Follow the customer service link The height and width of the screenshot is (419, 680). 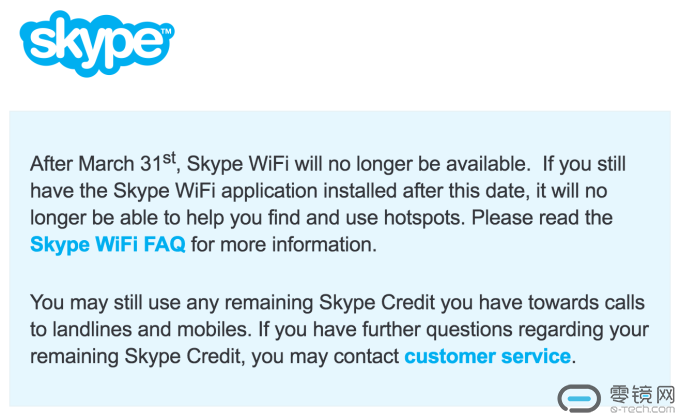click(x=487, y=356)
